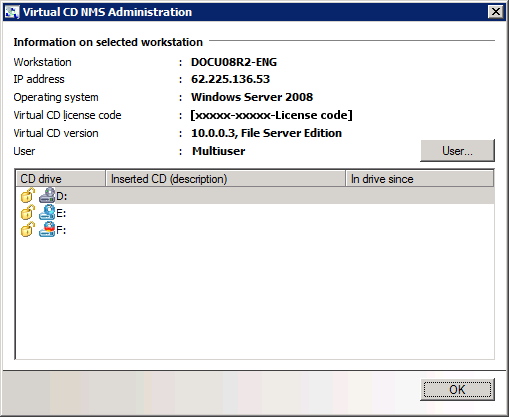The height and width of the screenshot is (417, 509).
Task: Select the F: drive row
Action: coord(255,229)
